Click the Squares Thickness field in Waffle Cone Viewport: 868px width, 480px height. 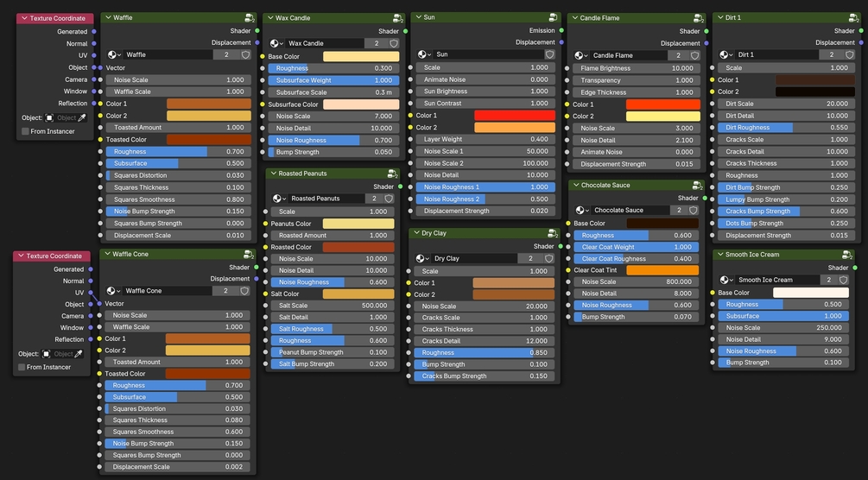point(177,420)
